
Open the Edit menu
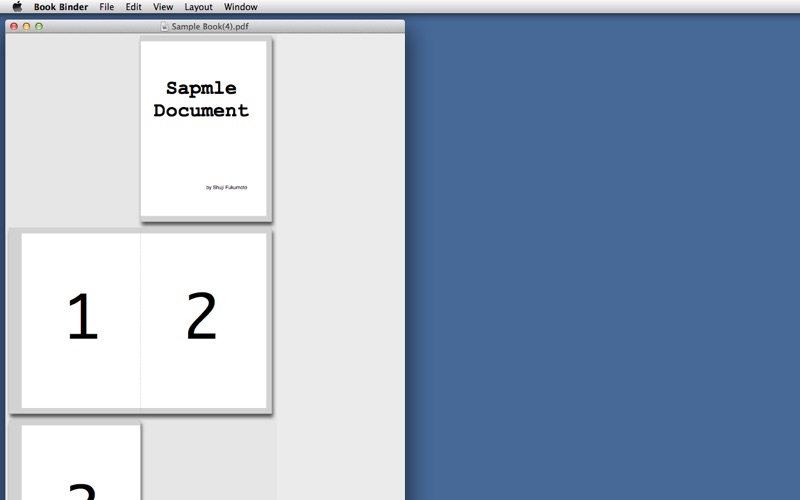pos(133,7)
